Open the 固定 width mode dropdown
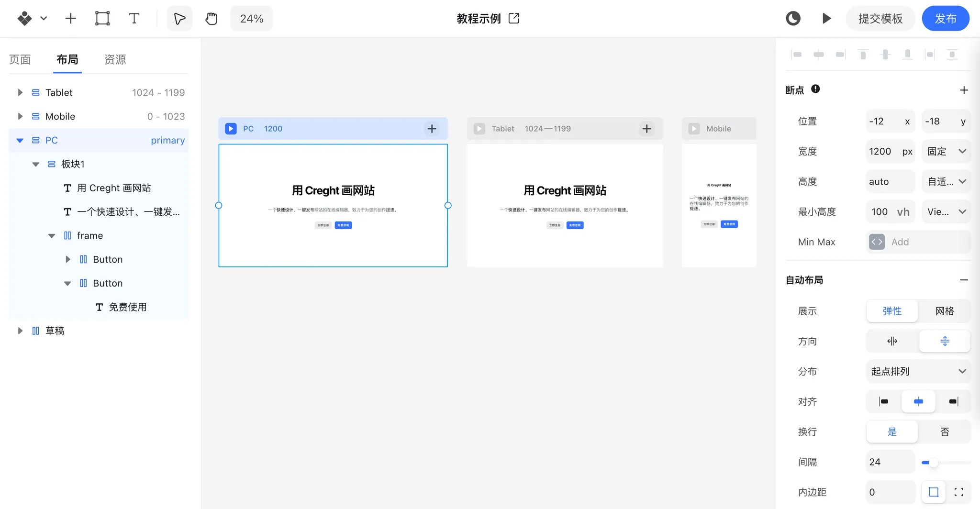 946,152
